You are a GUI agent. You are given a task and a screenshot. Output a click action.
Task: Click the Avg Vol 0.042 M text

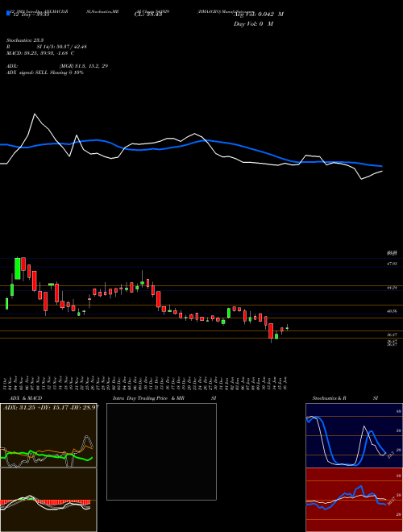259,15
